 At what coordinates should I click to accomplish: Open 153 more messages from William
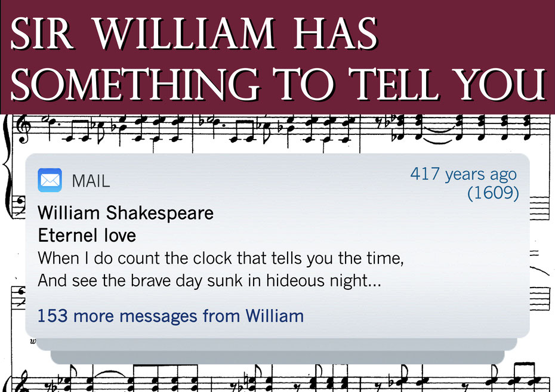pyautogui.click(x=171, y=316)
